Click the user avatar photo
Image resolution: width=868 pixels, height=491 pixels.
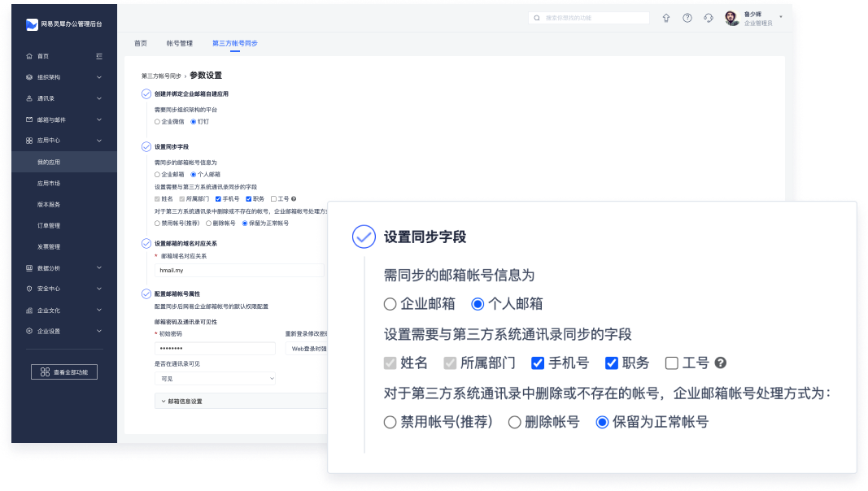(x=732, y=18)
